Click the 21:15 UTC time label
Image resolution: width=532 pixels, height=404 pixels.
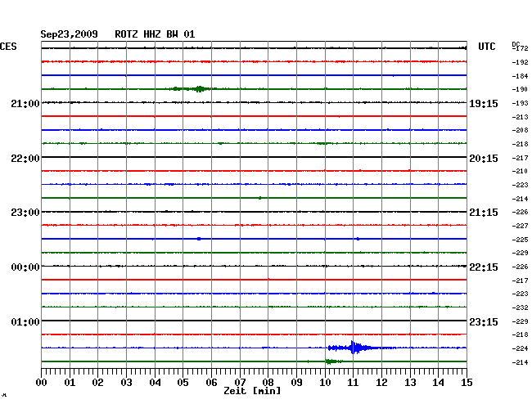484,213
